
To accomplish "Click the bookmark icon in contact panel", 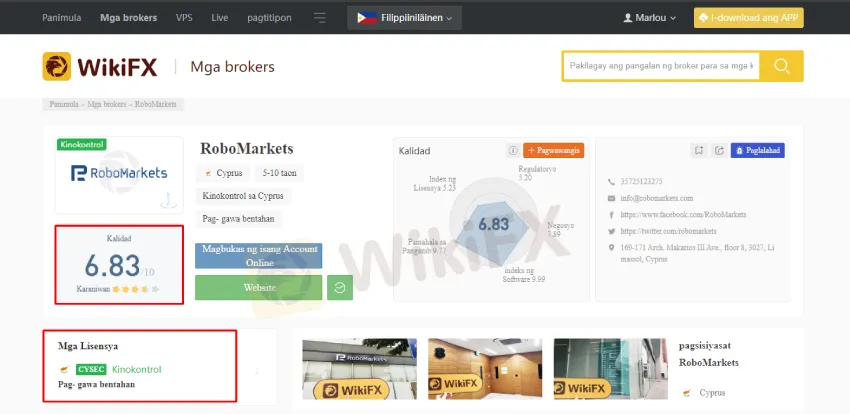I will tap(699, 151).
